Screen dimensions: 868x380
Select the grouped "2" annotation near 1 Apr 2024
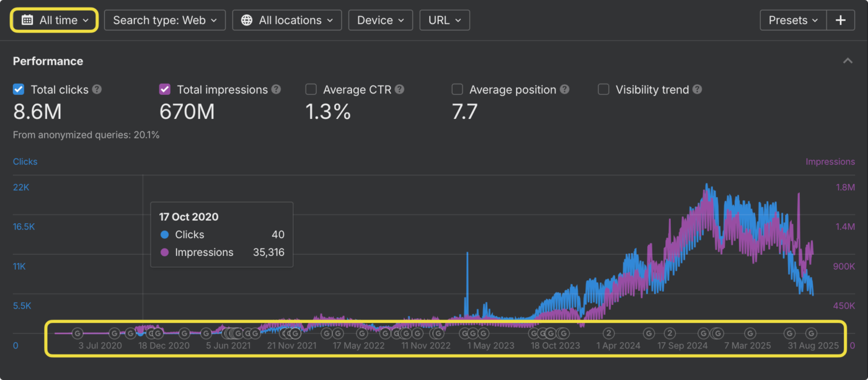point(608,333)
